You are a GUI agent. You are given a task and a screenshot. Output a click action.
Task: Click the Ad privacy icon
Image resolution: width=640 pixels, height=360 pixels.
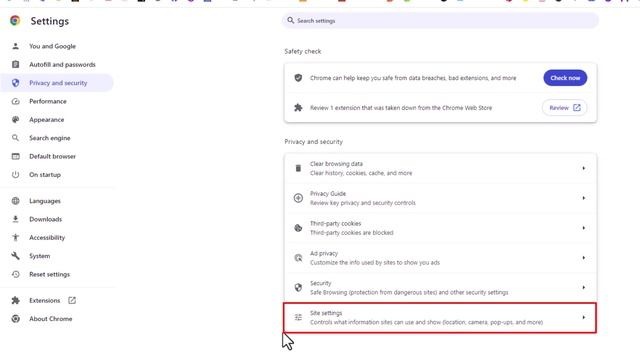tap(298, 258)
